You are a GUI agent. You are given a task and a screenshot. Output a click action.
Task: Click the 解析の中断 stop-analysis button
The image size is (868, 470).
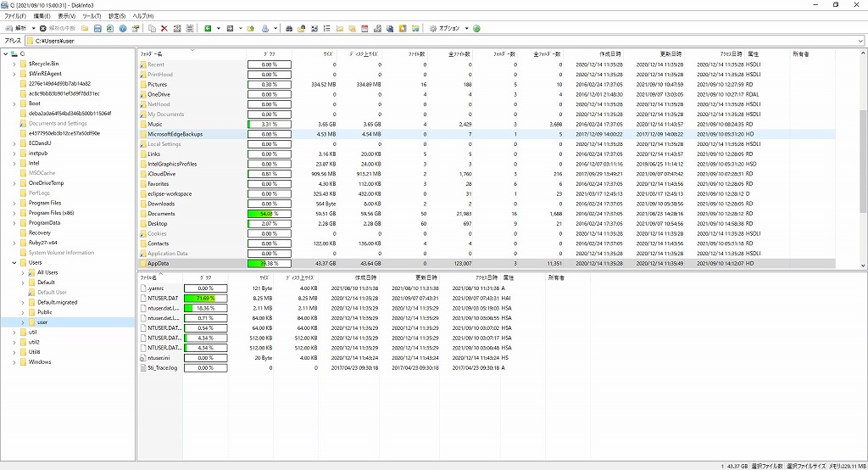[58, 28]
